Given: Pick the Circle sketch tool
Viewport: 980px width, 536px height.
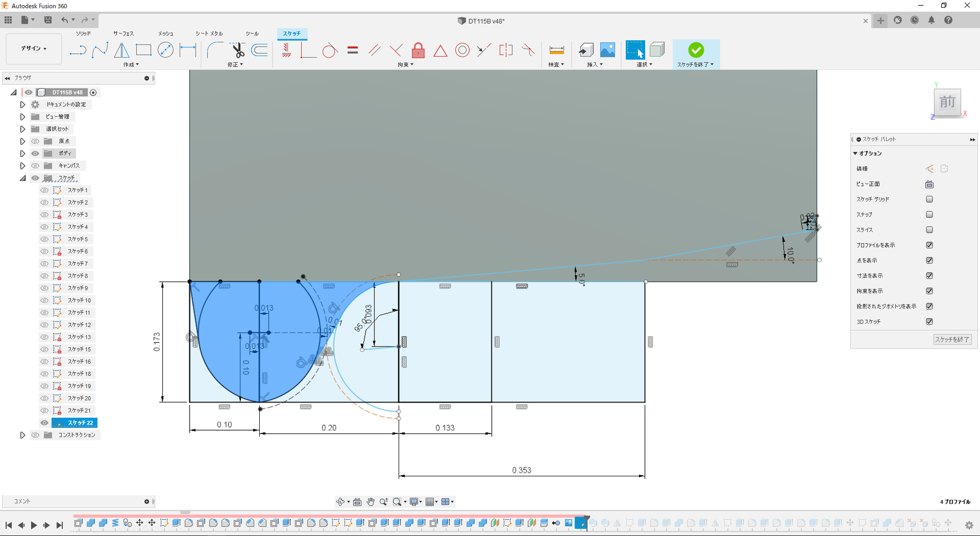Looking at the screenshot, I should 166,50.
